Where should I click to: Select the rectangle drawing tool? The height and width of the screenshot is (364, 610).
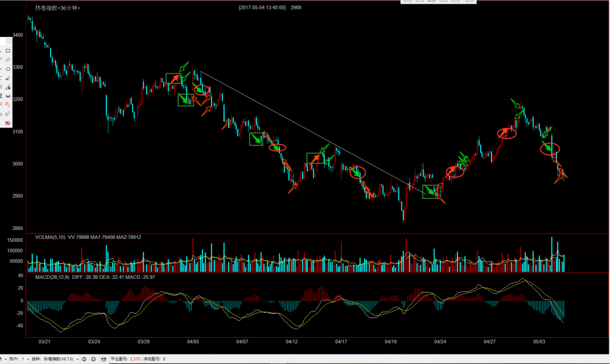pos(8,51)
